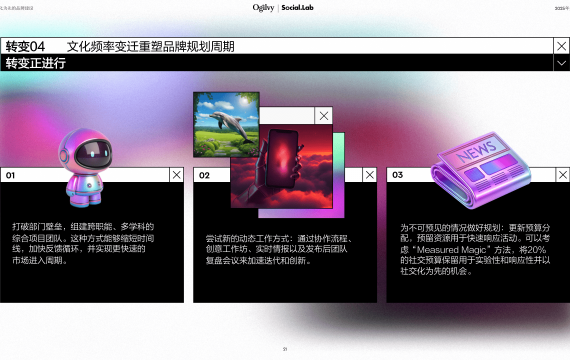This screenshot has width=570, height=360.
Task: Close the small window above the phone image
Action: (x=324, y=116)
